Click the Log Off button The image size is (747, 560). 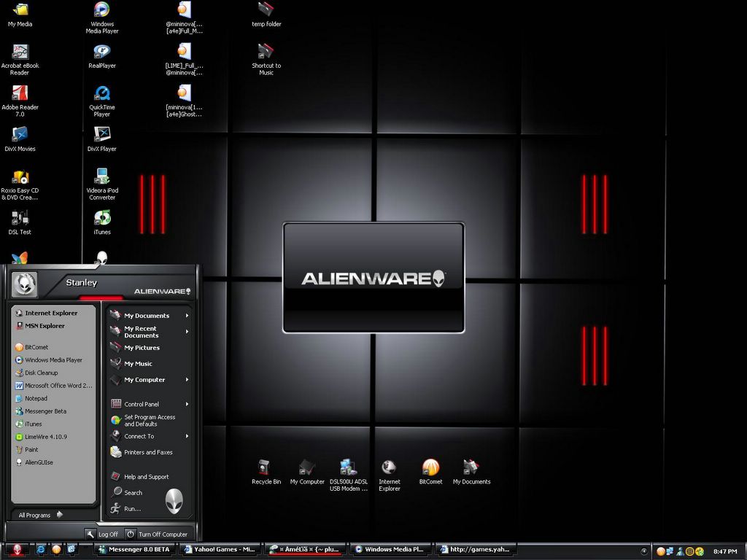102,534
